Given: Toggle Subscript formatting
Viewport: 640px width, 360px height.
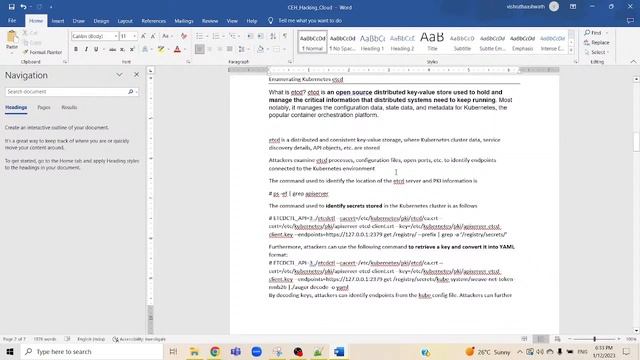Looking at the screenshot, I should [x=122, y=49].
